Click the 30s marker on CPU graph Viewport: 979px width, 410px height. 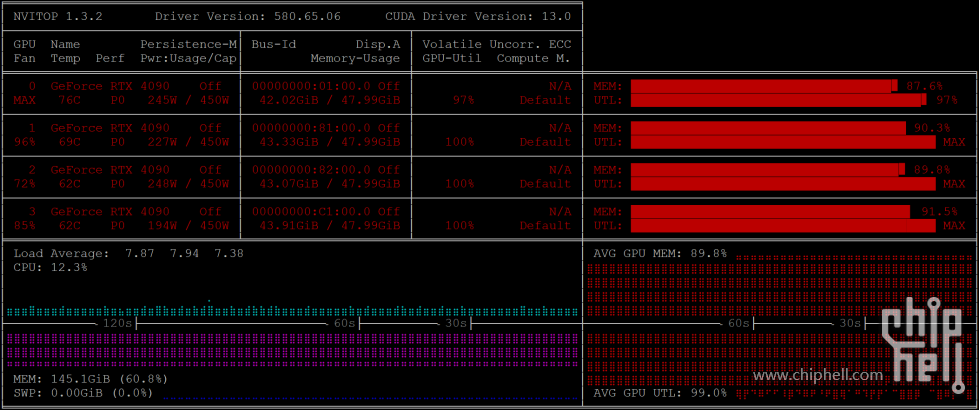point(455,323)
